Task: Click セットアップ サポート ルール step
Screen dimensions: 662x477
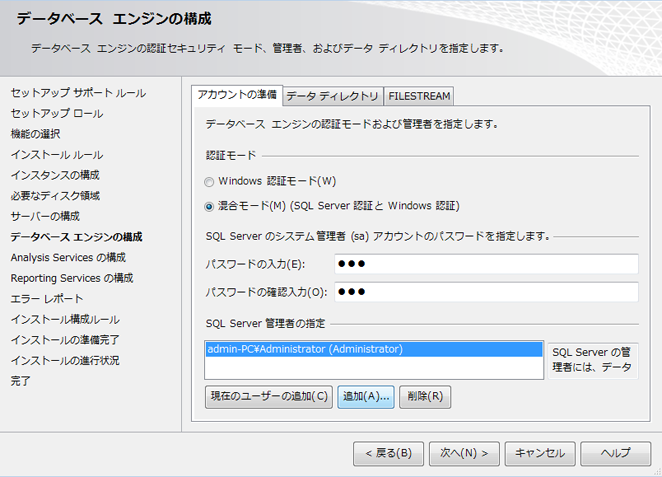Action: point(79,93)
